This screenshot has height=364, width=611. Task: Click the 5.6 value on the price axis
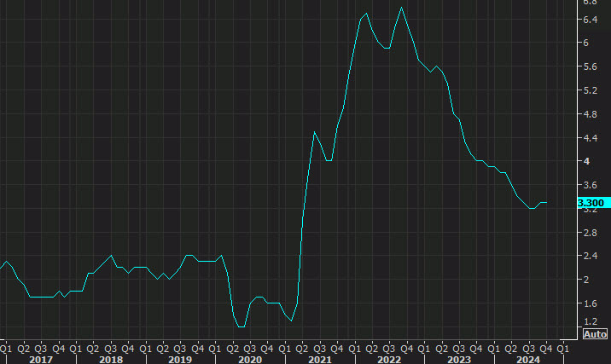click(590, 67)
